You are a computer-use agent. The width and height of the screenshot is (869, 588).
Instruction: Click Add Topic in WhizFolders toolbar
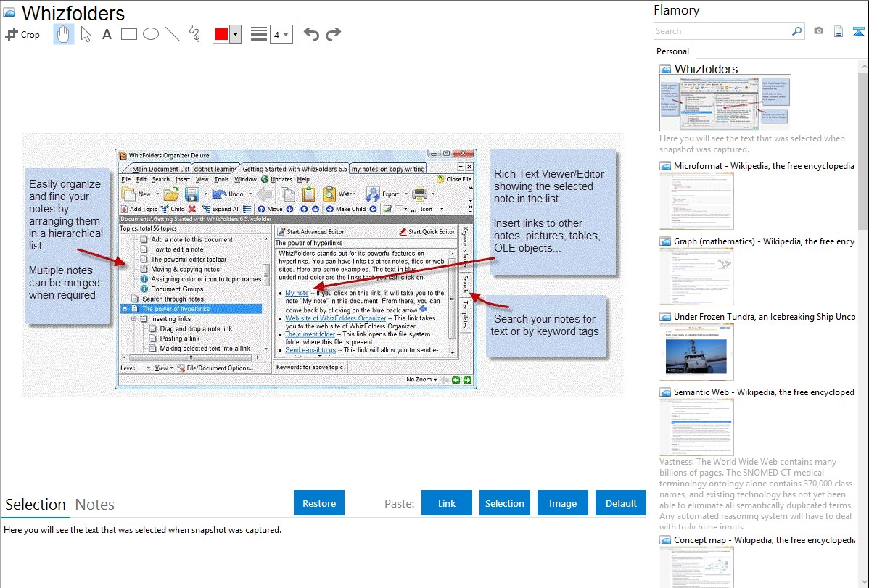pyautogui.click(x=139, y=209)
